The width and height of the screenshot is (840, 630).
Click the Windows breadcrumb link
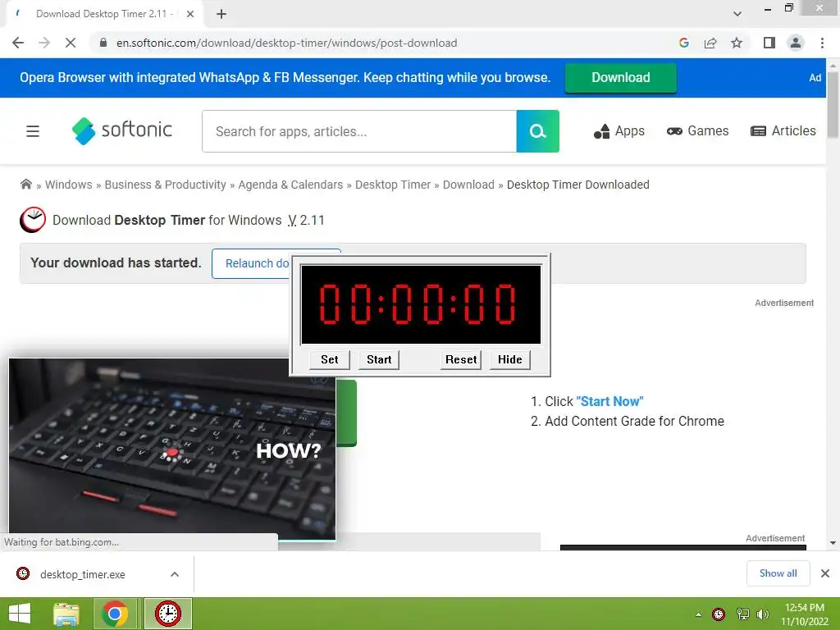coord(69,185)
